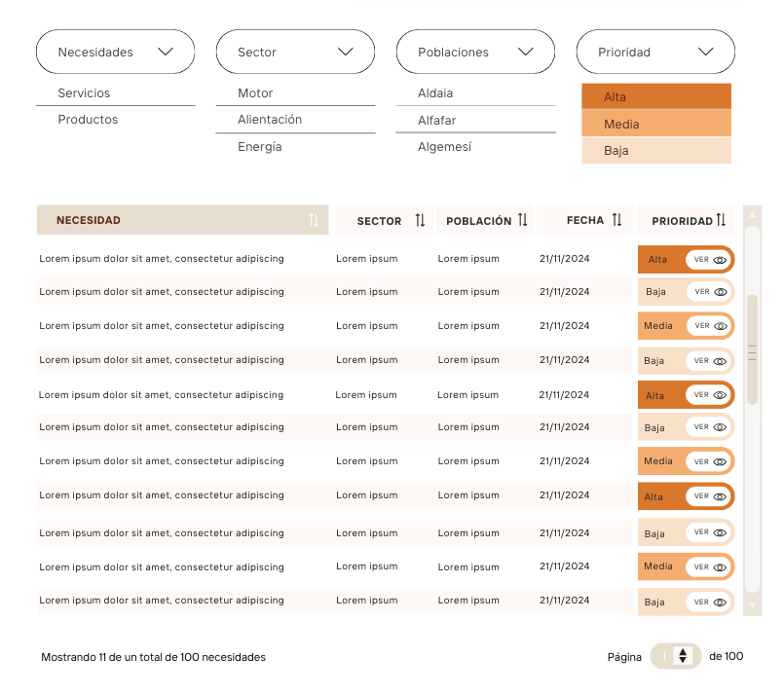Open the Sector dropdown filter

coord(295,52)
